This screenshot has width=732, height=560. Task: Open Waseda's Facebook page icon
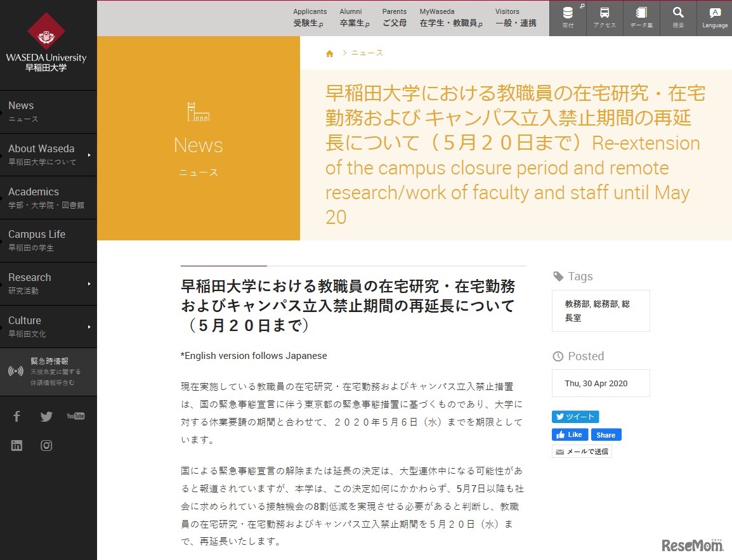pos(17,417)
